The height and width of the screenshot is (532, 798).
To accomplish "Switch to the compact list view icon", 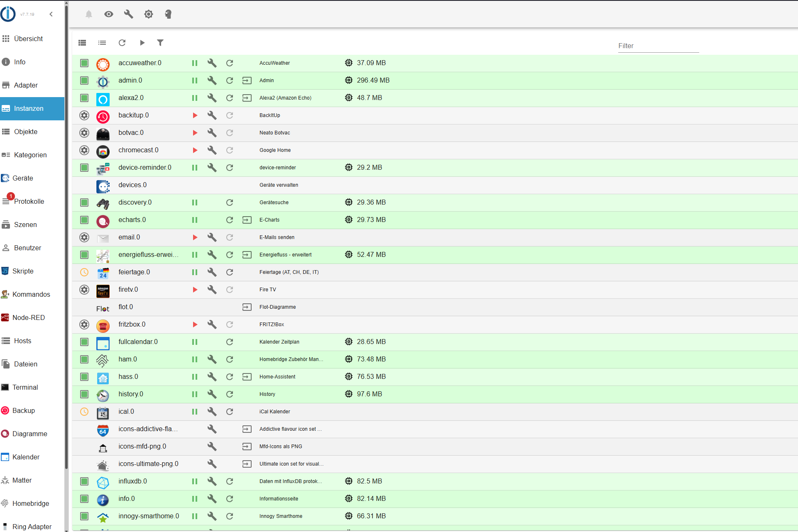I will 102,42.
